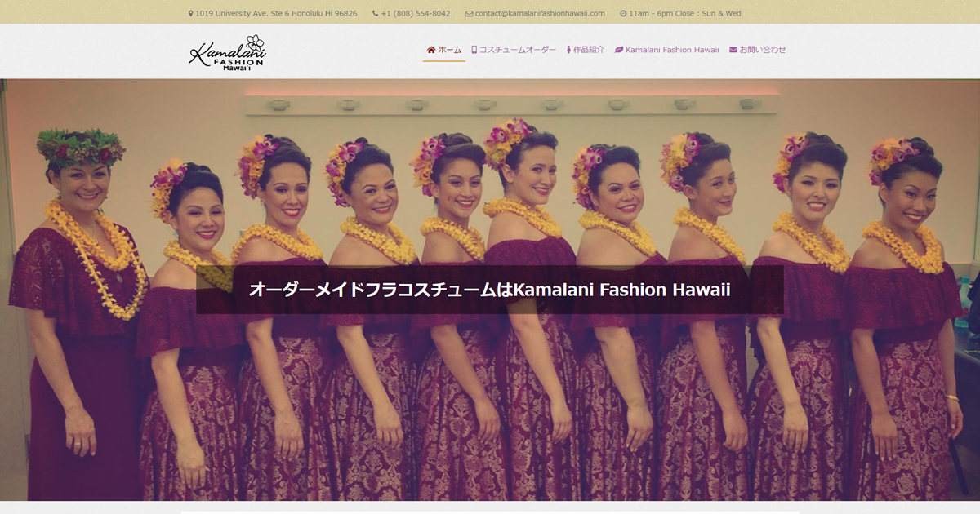The image size is (980, 514).
Task: Click the leaf icon in the navigation
Action: pyautogui.click(x=619, y=50)
